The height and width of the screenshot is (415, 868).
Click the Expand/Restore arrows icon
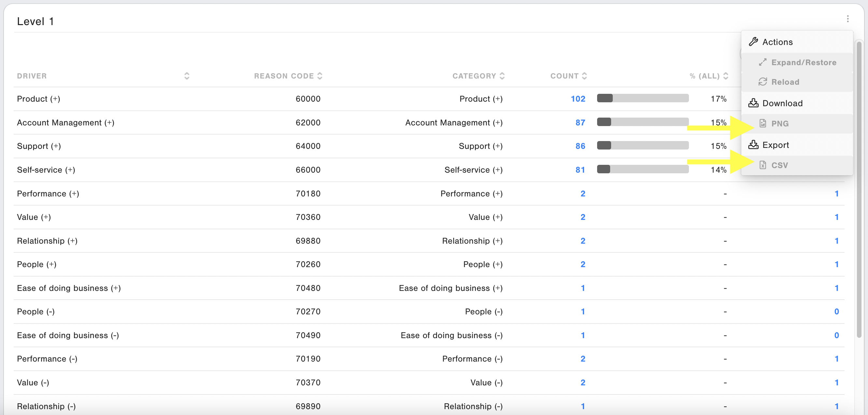763,62
